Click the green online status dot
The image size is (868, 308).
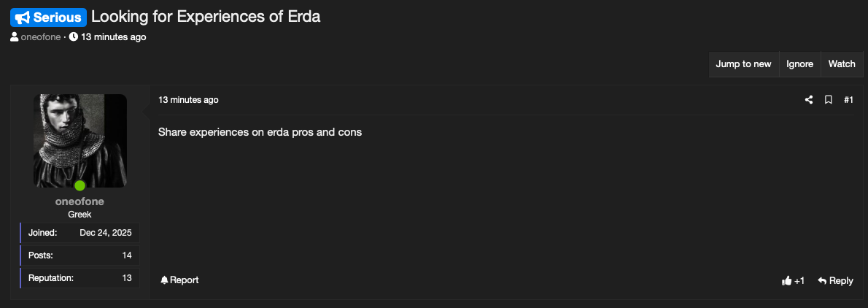click(x=80, y=185)
